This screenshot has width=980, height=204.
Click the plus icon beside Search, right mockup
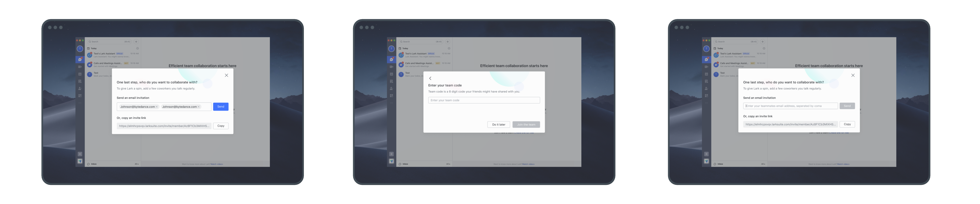[763, 42]
